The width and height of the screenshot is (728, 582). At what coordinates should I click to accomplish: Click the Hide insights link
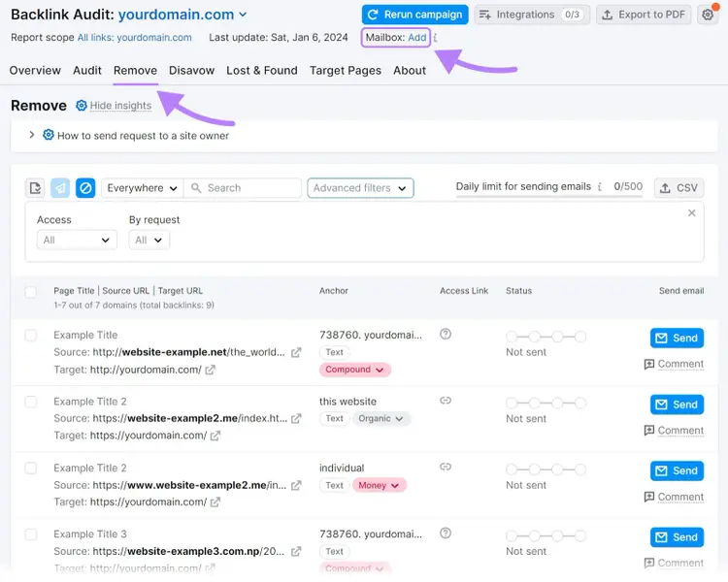[x=120, y=106]
